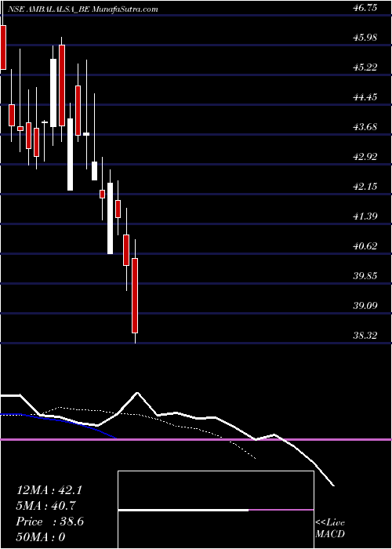This screenshot has height=549, width=392.
Task: Click the 40.62 price axis label
Action: tap(365, 246)
